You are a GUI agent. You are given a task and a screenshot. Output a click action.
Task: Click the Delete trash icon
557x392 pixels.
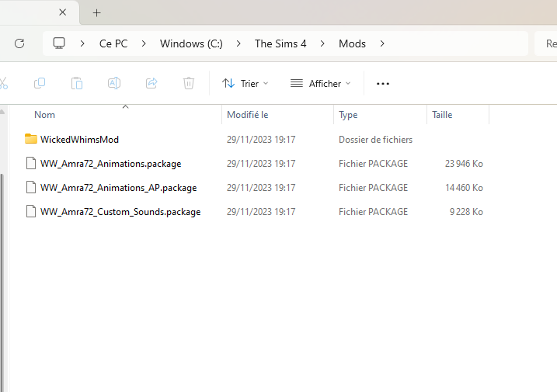tap(189, 83)
